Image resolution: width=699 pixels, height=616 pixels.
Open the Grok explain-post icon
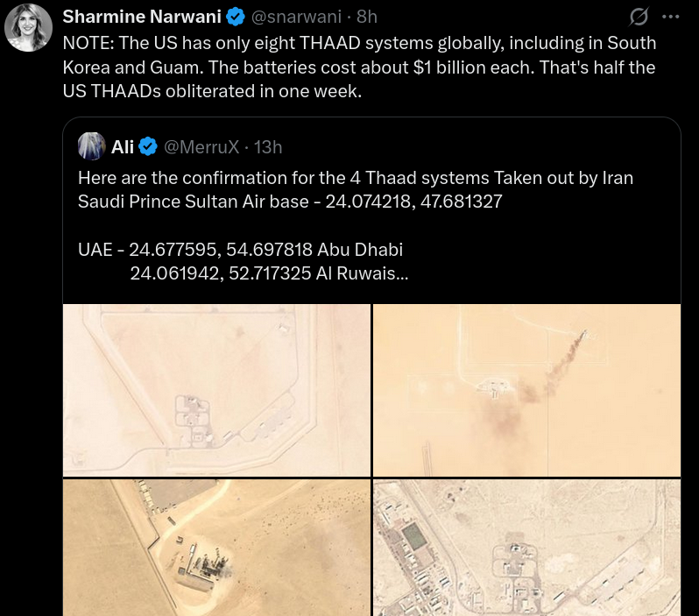pyautogui.click(x=639, y=17)
